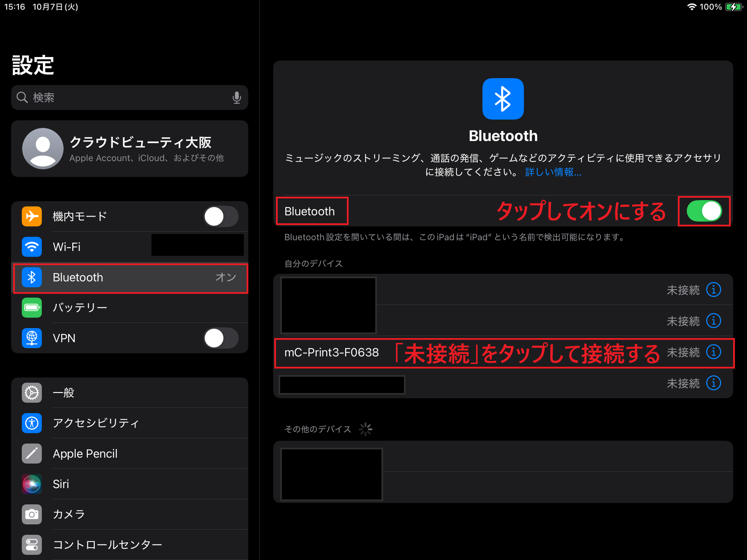Tap the microphone icon in the search field
747x560 pixels.
[x=237, y=97]
